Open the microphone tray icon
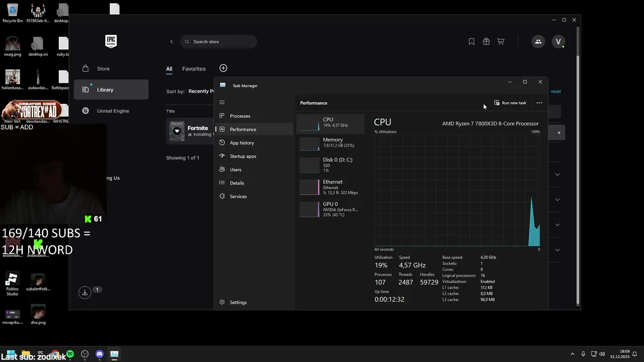The image size is (644, 362). tap(583, 354)
